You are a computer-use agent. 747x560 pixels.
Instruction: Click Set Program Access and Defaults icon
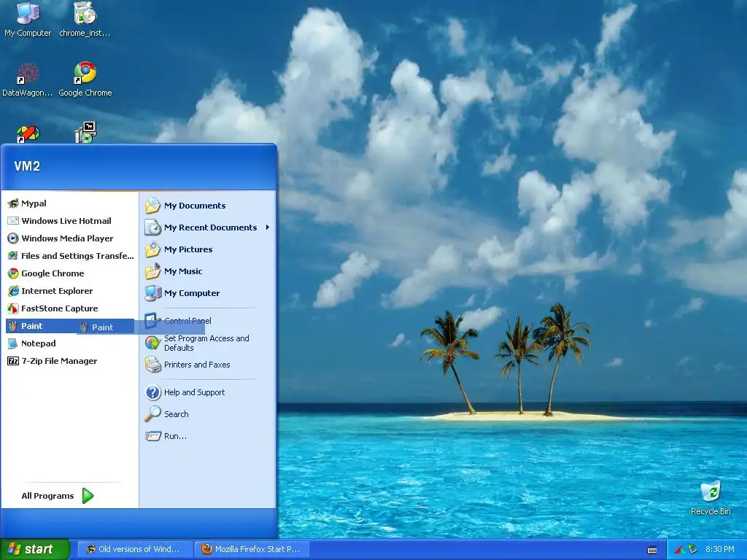(153, 343)
